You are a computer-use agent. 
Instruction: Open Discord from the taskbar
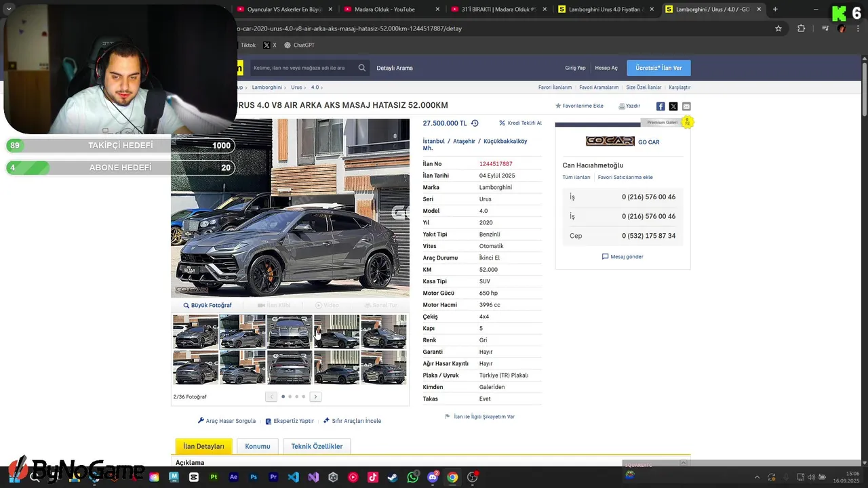(433, 477)
